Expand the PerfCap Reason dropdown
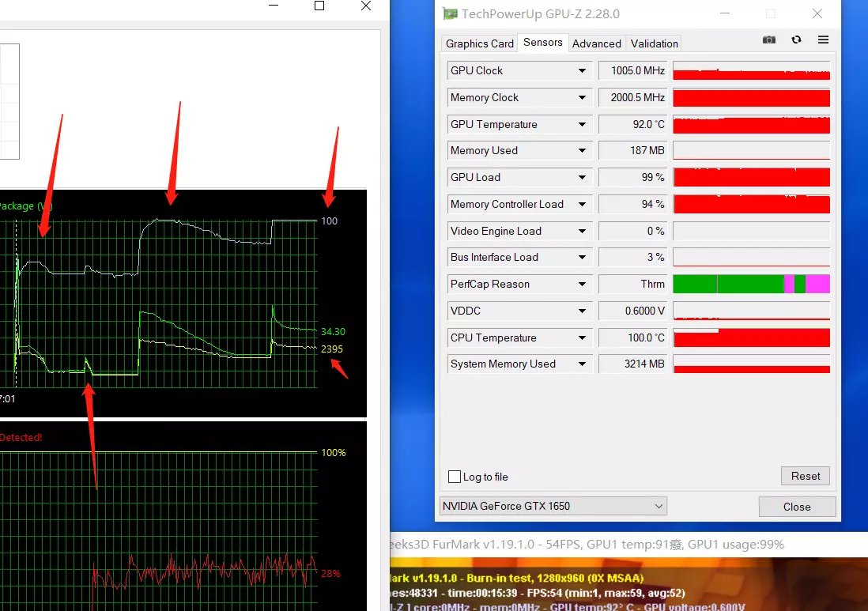Viewport: 868px width, 611px height. coord(582,284)
